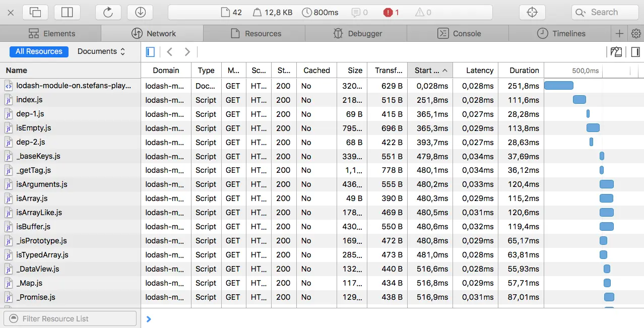This screenshot has height=328, width=644.
Task: Switch to the Network tab
Action: point(153,33)
